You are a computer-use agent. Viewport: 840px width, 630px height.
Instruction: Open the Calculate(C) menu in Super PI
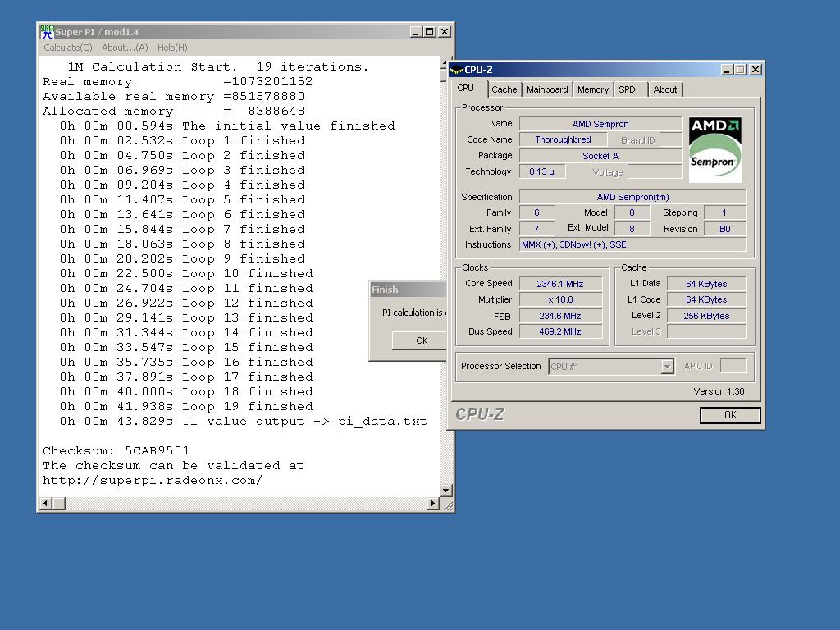[68, 48]
